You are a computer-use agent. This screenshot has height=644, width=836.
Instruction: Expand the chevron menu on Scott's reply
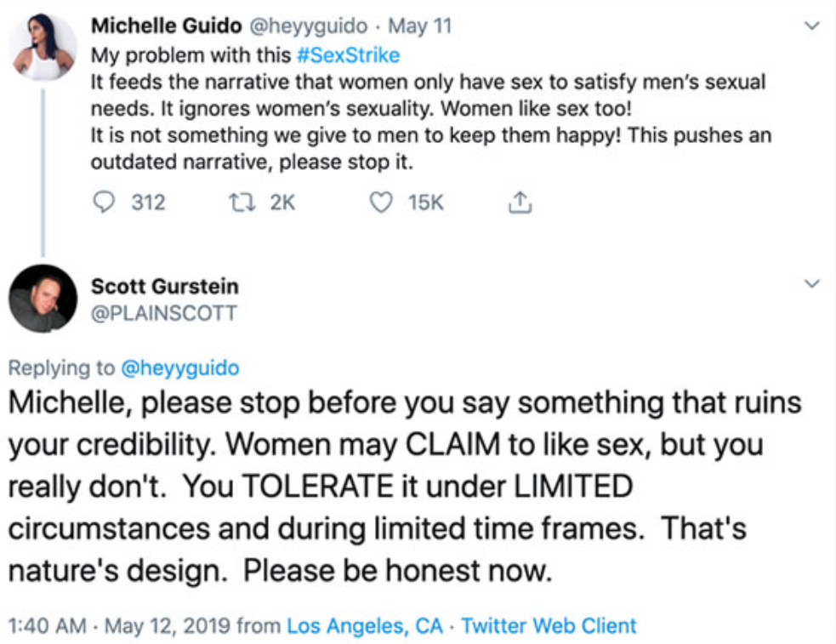click(812, 282)
